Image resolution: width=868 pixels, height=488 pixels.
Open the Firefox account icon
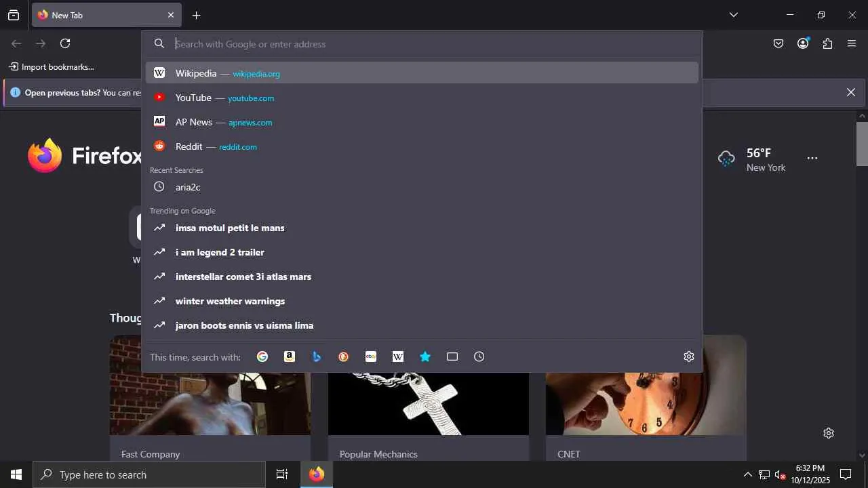click(803, 43)
